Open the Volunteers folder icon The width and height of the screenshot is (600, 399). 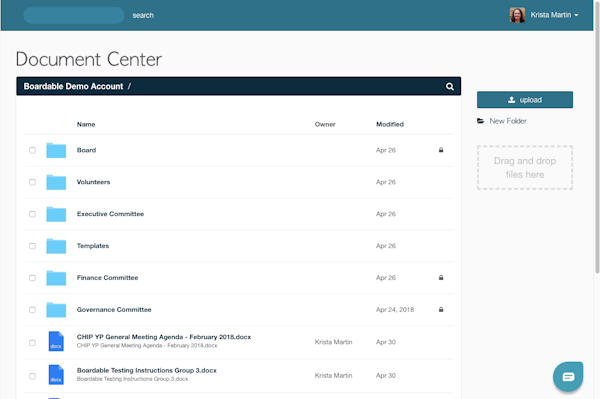pos(56,182)
